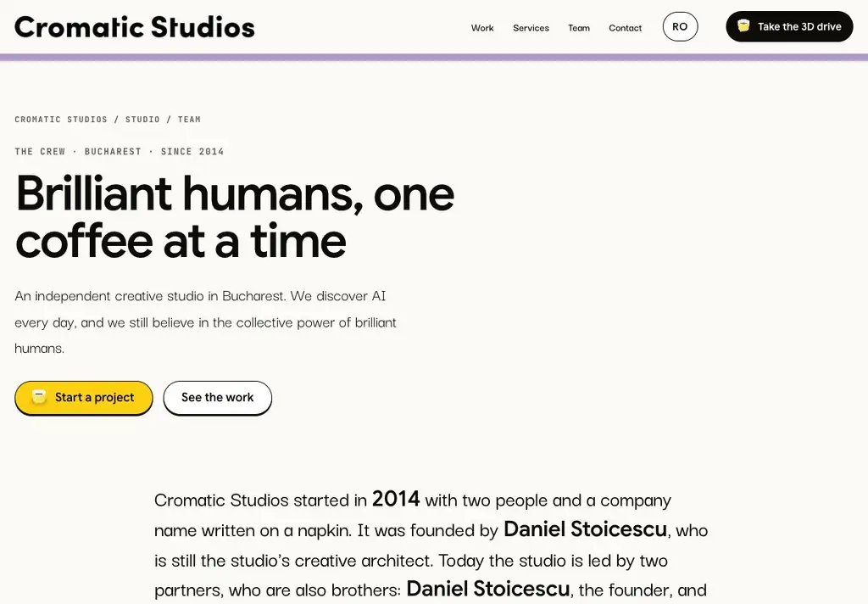Screen dimensions: 868x604
Task: Open the Work menu item
Action: (x=482, y=28)
